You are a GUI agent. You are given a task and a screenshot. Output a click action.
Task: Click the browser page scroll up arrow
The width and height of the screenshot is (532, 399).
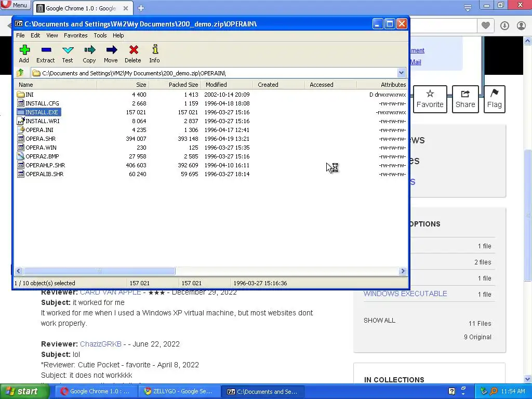528,41
